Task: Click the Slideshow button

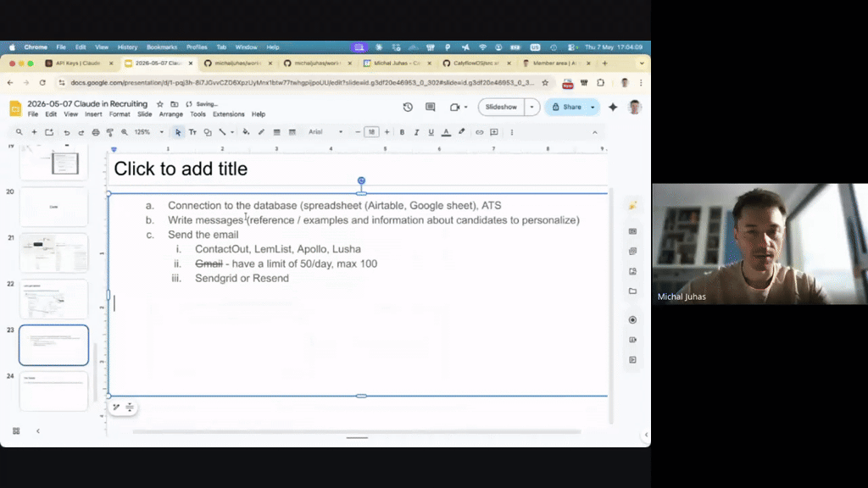Action: (501, 108)
